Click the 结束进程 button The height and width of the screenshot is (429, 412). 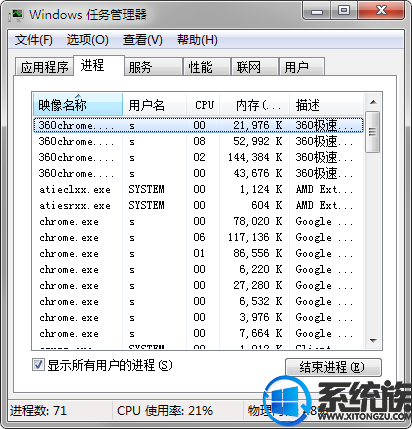click(333, 367)
